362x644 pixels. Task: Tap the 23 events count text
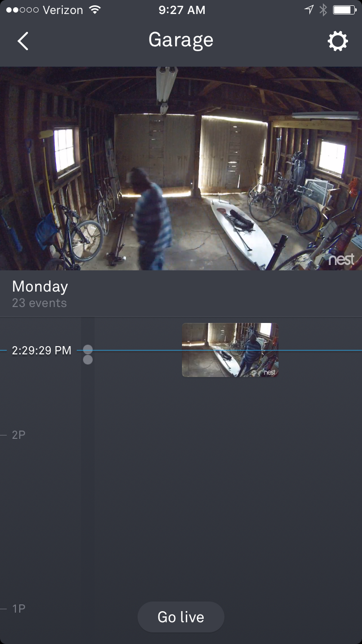[40, 303]
